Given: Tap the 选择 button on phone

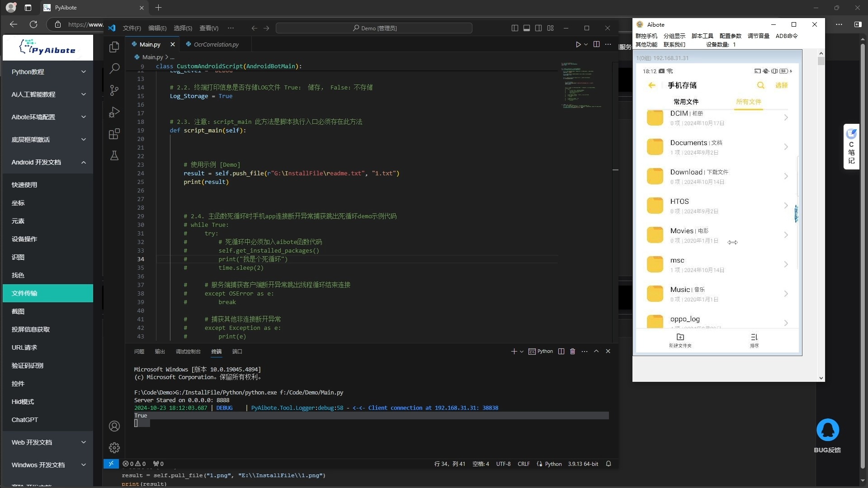Looking at the screenshot, I should tap(781, 85).
